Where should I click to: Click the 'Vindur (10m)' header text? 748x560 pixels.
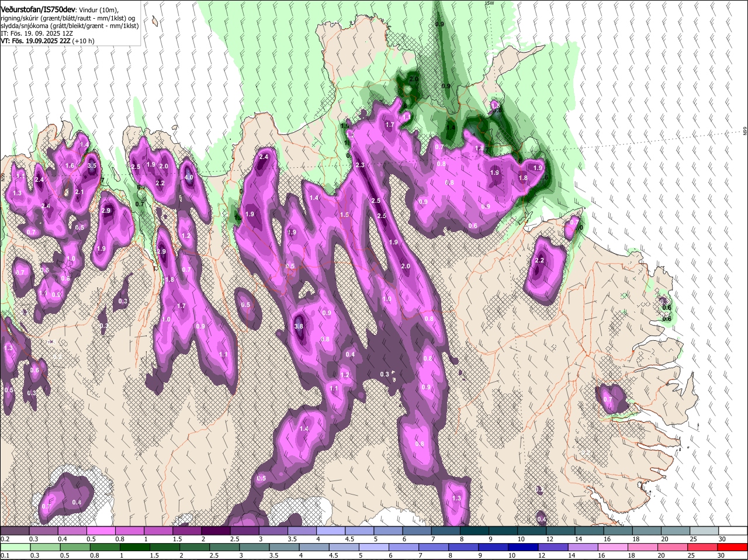[98, 10]
